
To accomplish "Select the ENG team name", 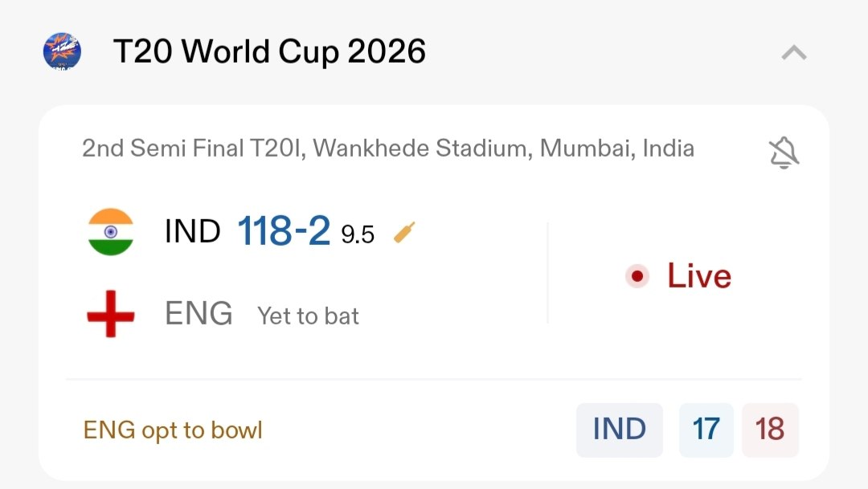I will (x=199, y=314).
